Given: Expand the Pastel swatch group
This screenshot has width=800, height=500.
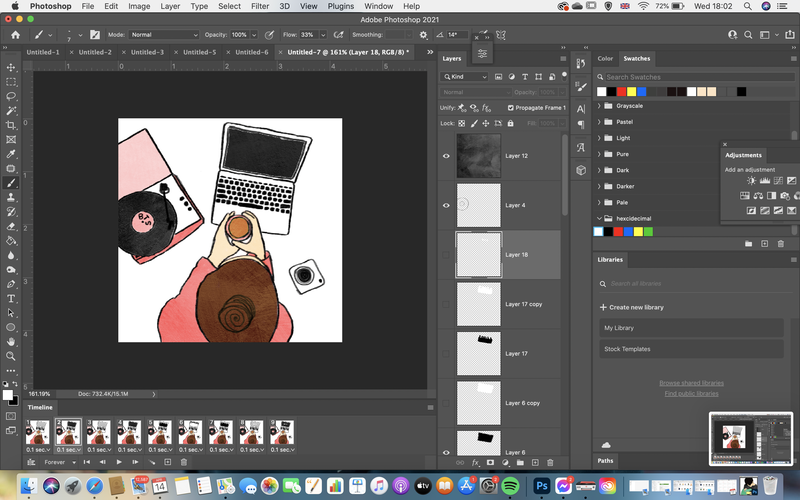Looking at the screenshot, I should pyautogui.click(x=599, y=122).
